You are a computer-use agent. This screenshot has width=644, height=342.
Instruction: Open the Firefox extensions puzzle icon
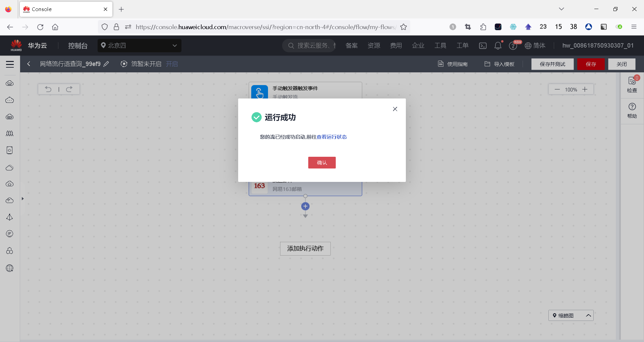pos(483,27)
